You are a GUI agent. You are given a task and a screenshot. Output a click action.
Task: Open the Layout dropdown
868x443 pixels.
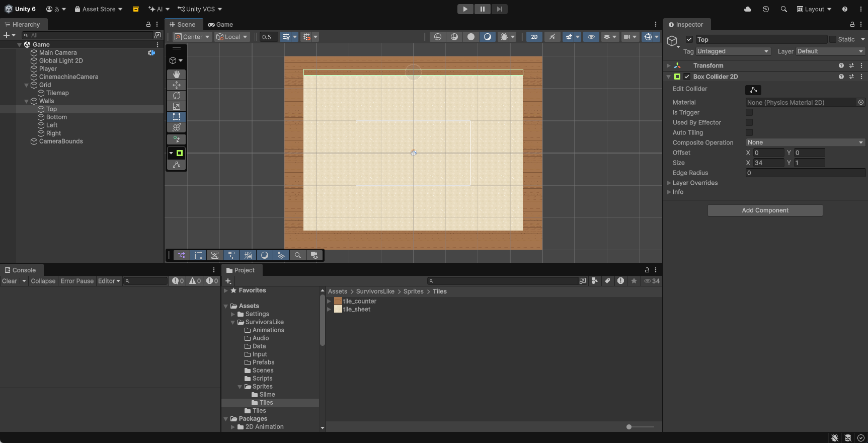[814, 9]
